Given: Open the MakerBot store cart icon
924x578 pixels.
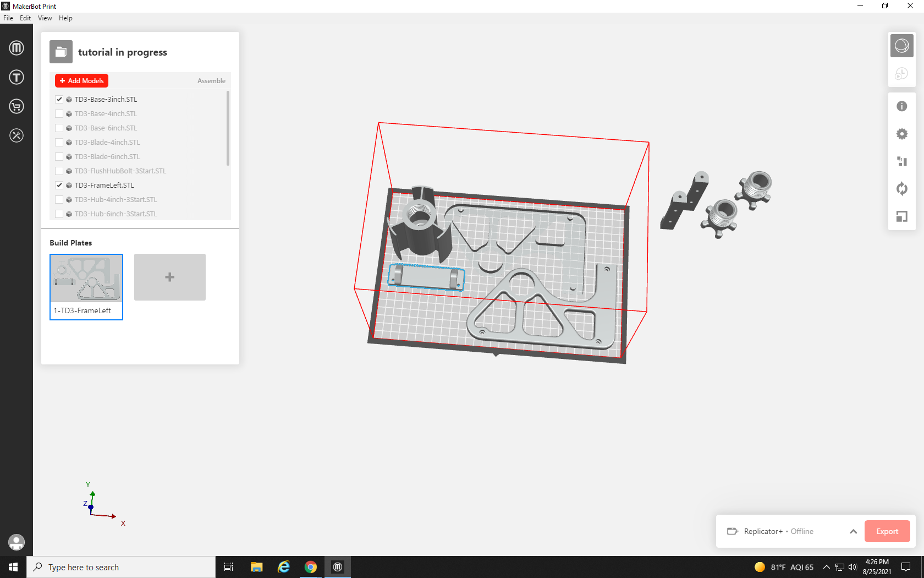Looking at the screenshot, I should point(16,106).
